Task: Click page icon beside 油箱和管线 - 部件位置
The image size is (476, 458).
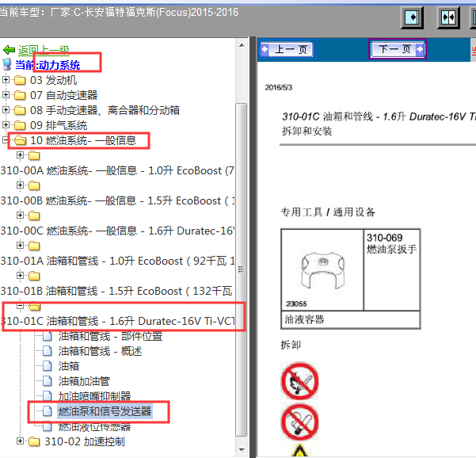Action: 47,336
